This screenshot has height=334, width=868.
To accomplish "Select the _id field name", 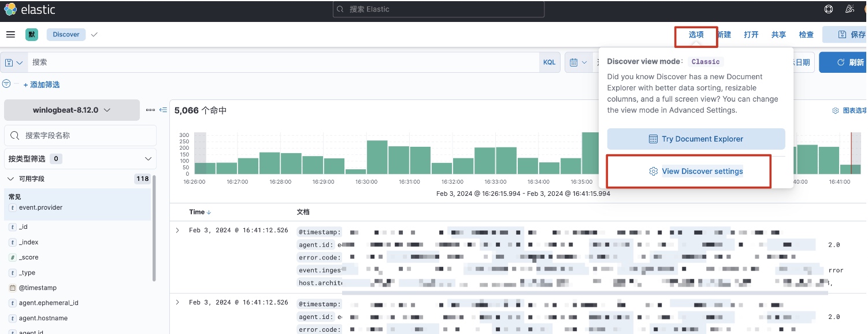I will [23, 227].
